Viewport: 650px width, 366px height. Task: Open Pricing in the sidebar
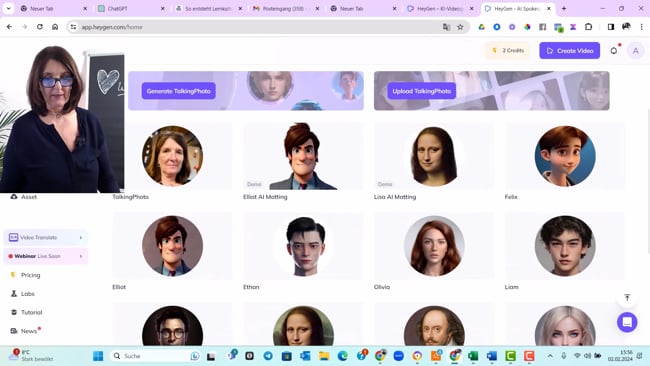point(26,275)
